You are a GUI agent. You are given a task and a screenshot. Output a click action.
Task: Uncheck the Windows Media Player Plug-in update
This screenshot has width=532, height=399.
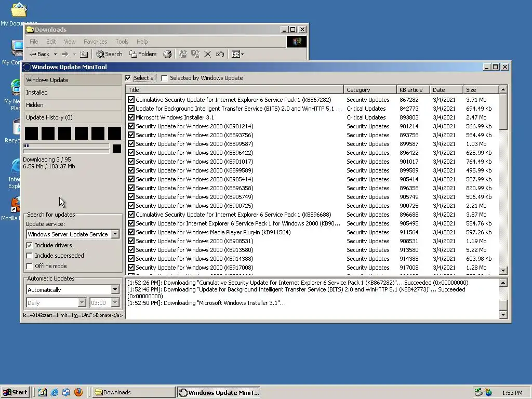point(131,232)
